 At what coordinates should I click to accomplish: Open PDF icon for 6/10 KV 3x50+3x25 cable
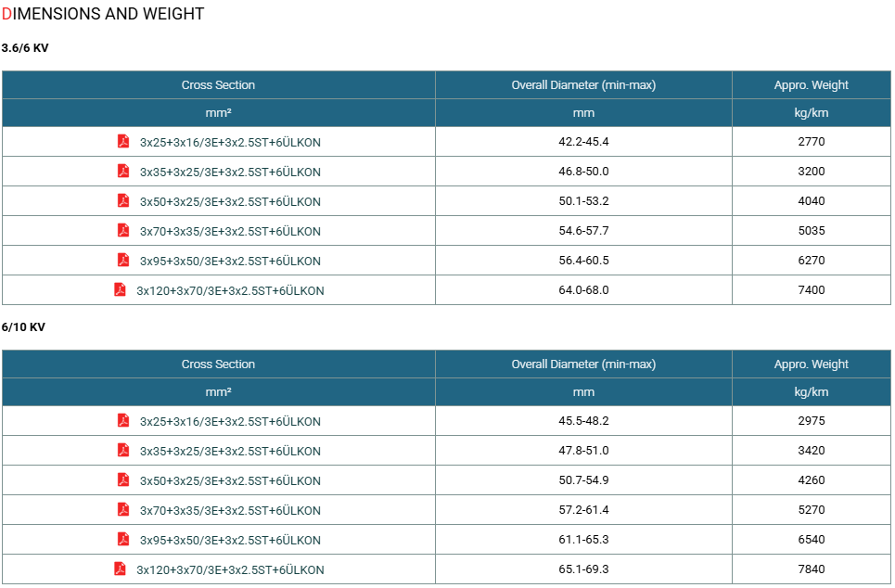point(123,479)
